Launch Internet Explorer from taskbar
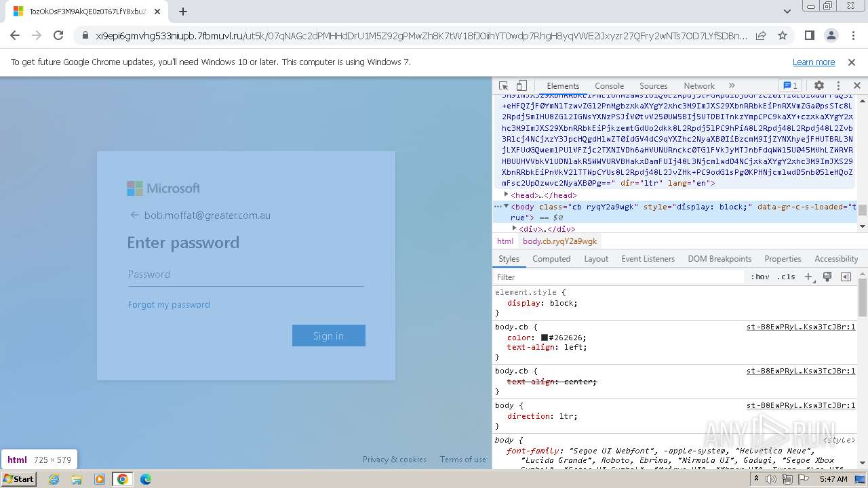This screenshot has width=868, height=488. click(54, 479)
